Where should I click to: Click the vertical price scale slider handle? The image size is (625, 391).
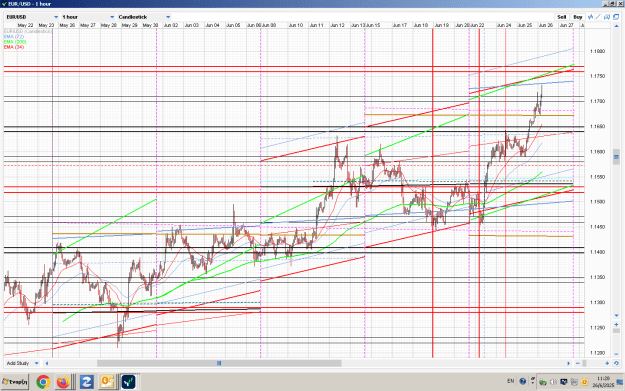pos(616,157)
